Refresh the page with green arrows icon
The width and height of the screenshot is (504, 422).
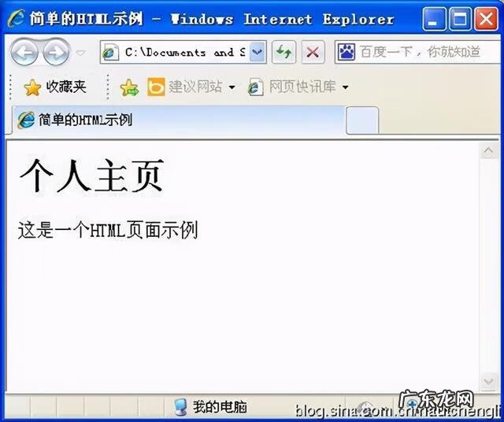pyautogui.click(x=283, y=52)
